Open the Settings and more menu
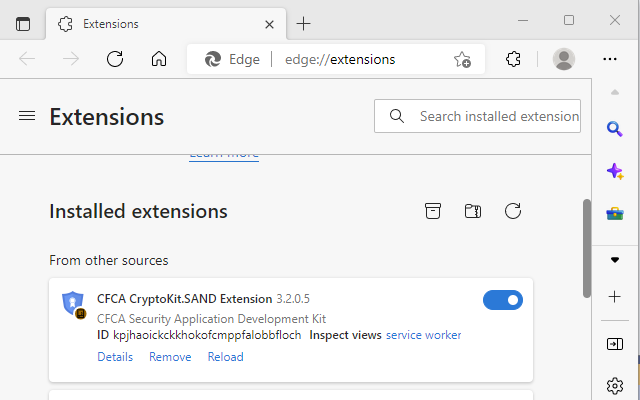 (x=610, y=59)
